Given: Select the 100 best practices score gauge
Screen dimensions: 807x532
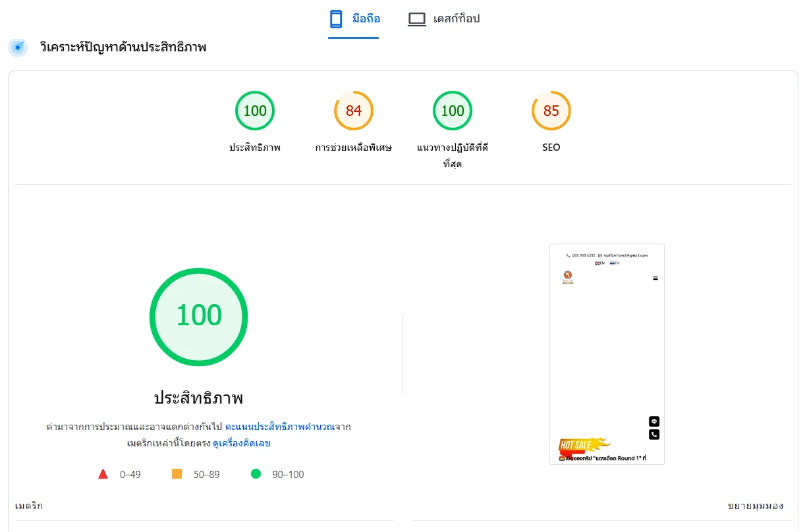Looking at the screenshot, I should [453, 111].
